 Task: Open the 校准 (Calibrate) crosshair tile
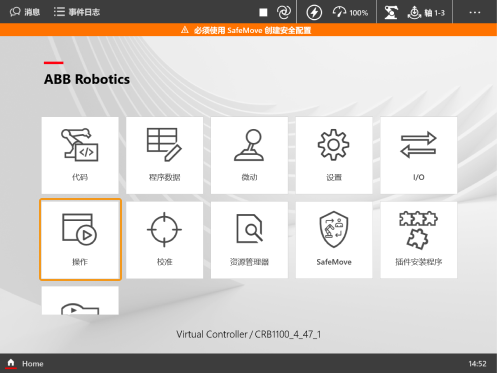coord(165,240)
